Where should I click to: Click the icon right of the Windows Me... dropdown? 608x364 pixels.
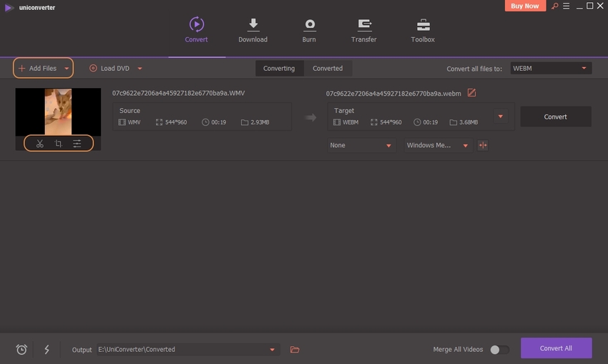click(483, 145)
